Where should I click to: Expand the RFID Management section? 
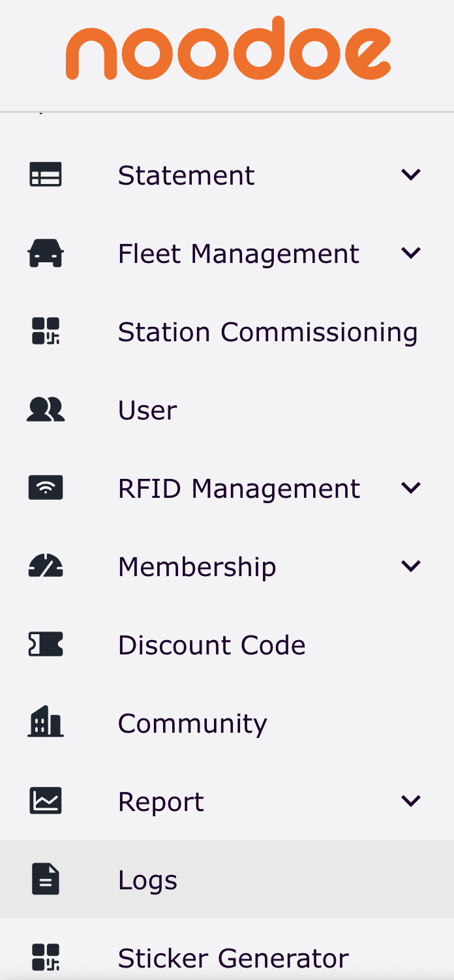[x=411, y=487]
